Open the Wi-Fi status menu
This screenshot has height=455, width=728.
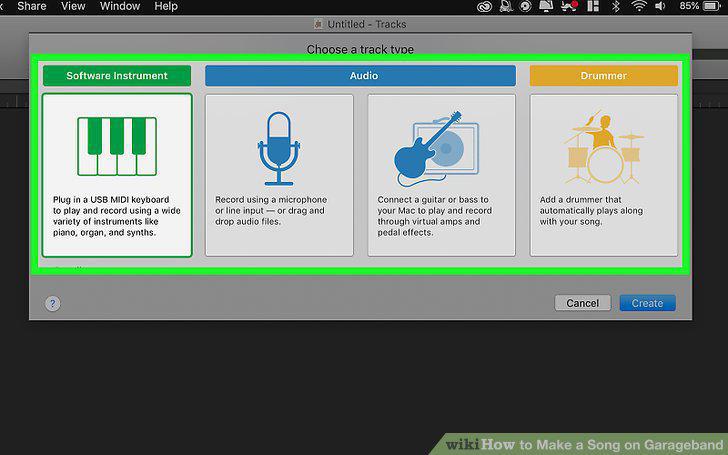tap(639, 6)
